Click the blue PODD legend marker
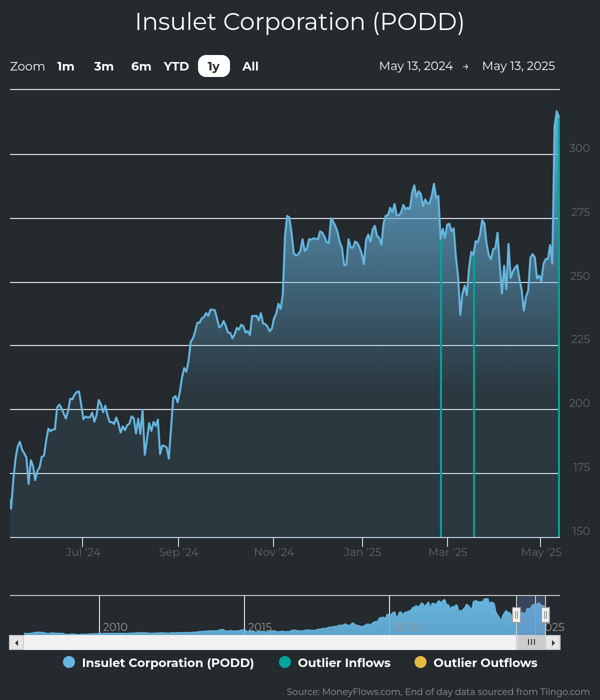This screenshot has height=700, width=600. click(69, 662)
